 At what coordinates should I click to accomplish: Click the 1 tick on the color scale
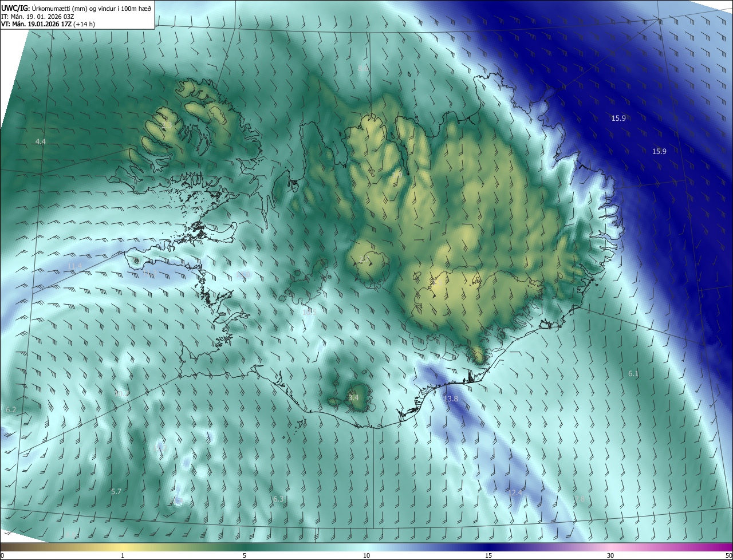123,556
